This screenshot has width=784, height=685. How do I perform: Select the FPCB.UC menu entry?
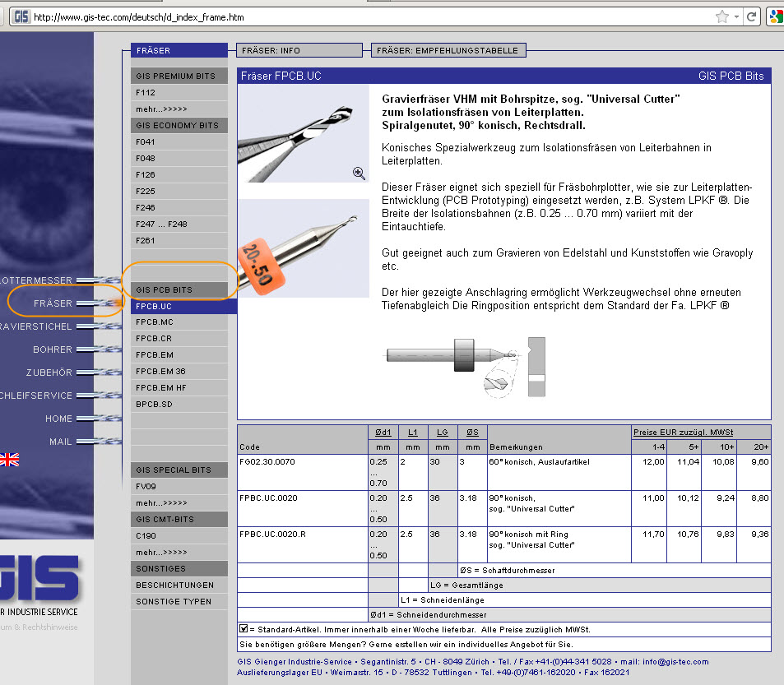pos(183,306)
